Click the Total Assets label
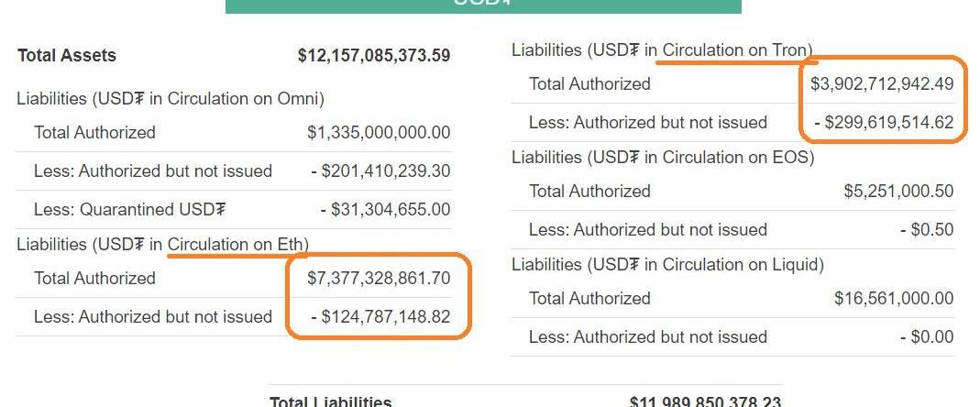Image resolution: width=980 pixels, height=407 pixels. click(x=67, y=55)
